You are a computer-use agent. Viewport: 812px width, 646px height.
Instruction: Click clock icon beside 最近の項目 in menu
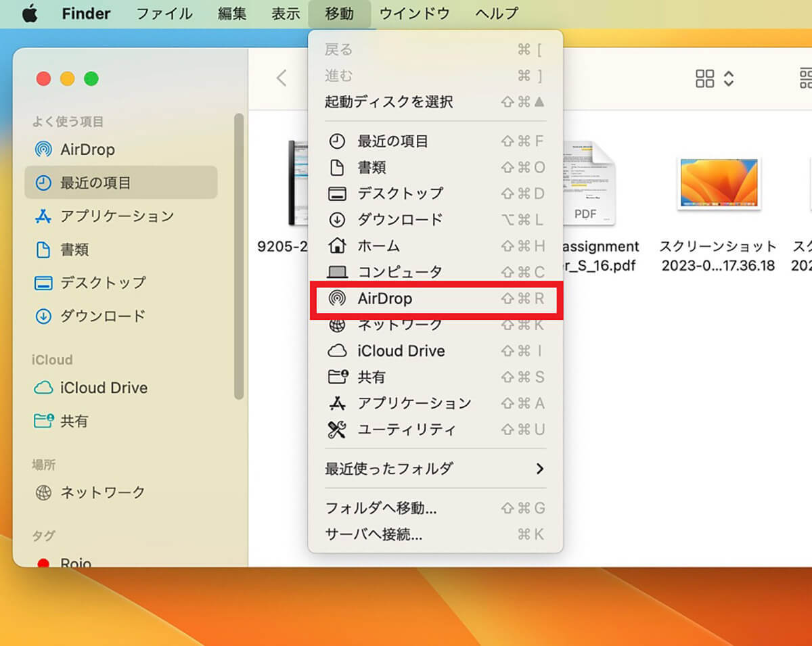(x=337, y=141)
